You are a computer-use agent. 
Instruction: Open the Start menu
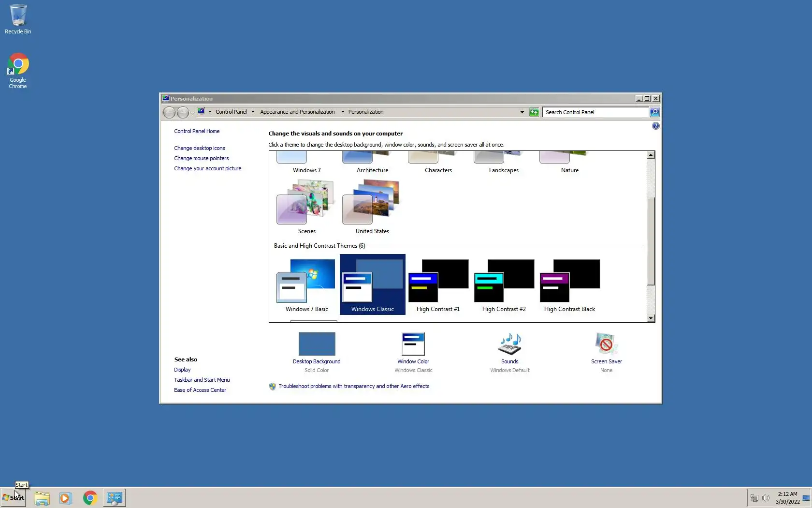point(13,498)
